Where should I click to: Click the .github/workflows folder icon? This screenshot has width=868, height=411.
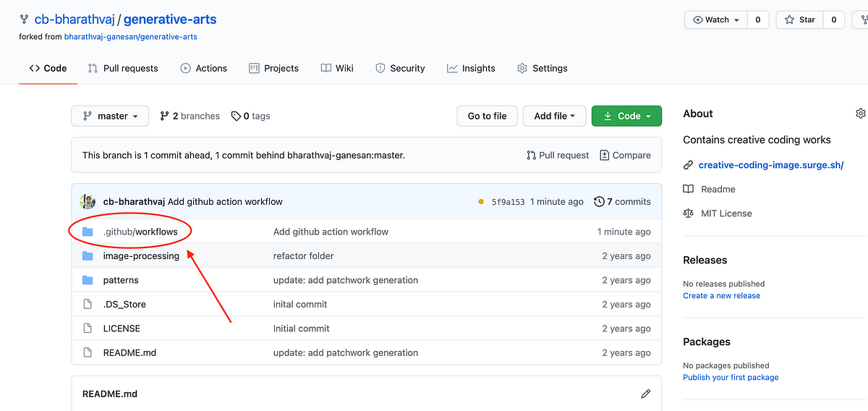tap(88, 232)
